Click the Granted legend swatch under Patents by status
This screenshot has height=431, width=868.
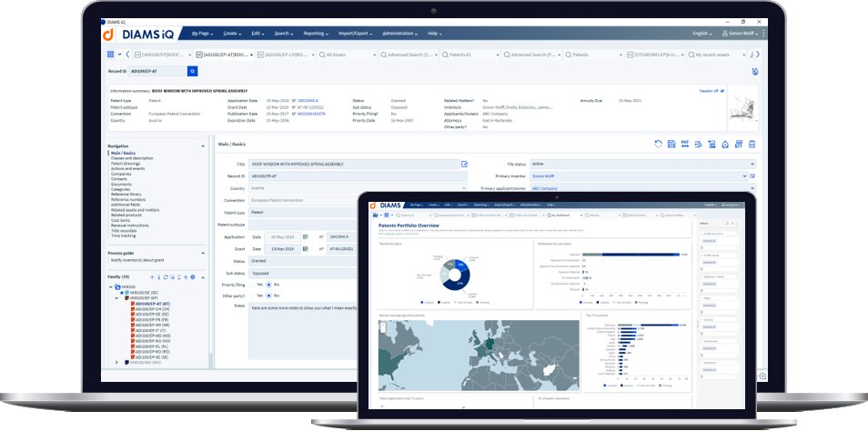422,302
